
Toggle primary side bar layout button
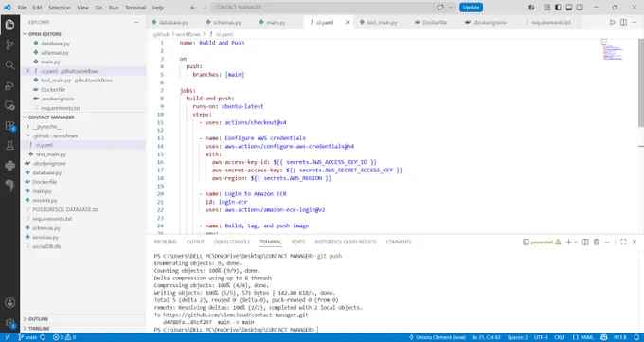tap(558, 8)
